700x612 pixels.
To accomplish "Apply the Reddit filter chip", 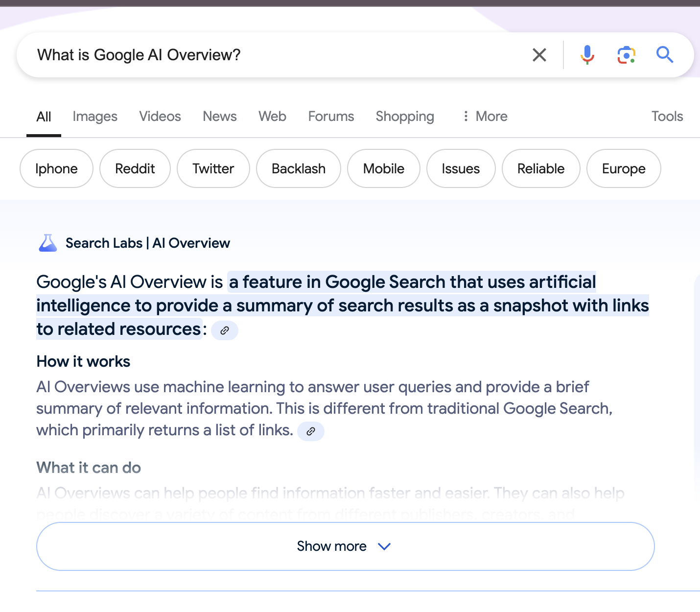I will pos(135,168).
